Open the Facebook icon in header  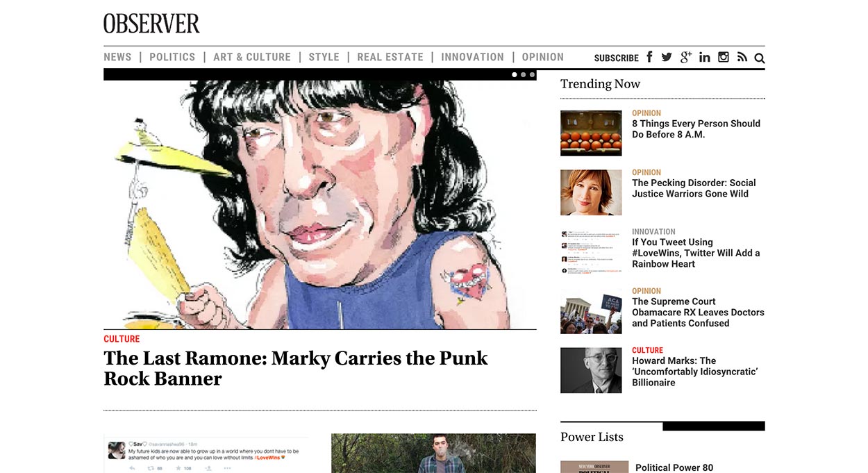click(649, 57)
